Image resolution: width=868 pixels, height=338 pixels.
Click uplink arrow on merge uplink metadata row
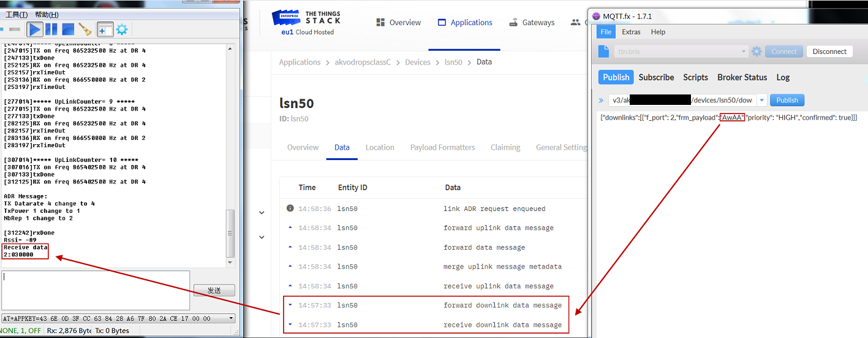pyautogui.click(x=290, y=266)
